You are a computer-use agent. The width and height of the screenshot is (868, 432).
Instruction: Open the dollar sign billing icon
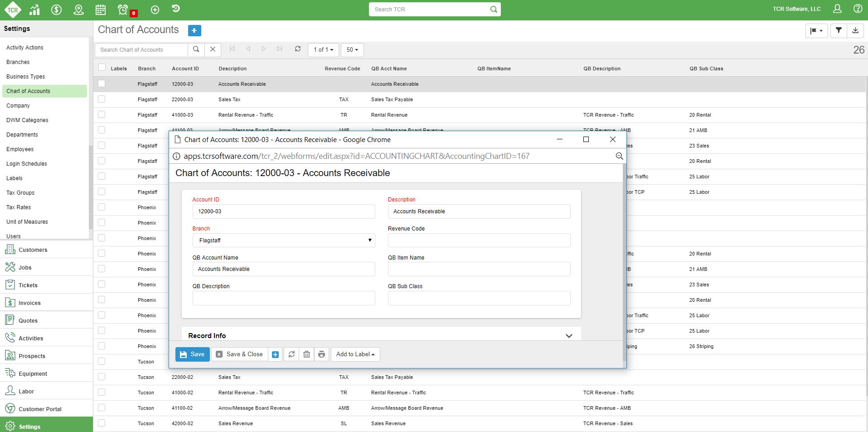[x=56, y=10]
